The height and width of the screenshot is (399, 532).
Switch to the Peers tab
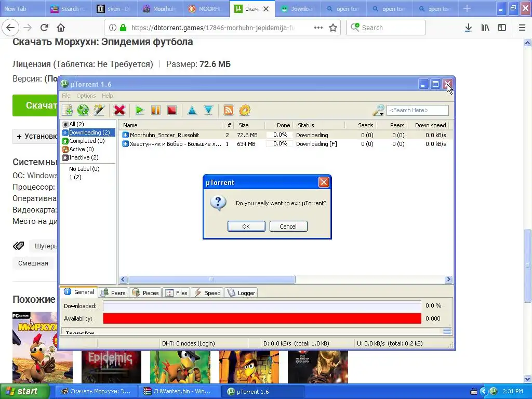tap(114, 293)
